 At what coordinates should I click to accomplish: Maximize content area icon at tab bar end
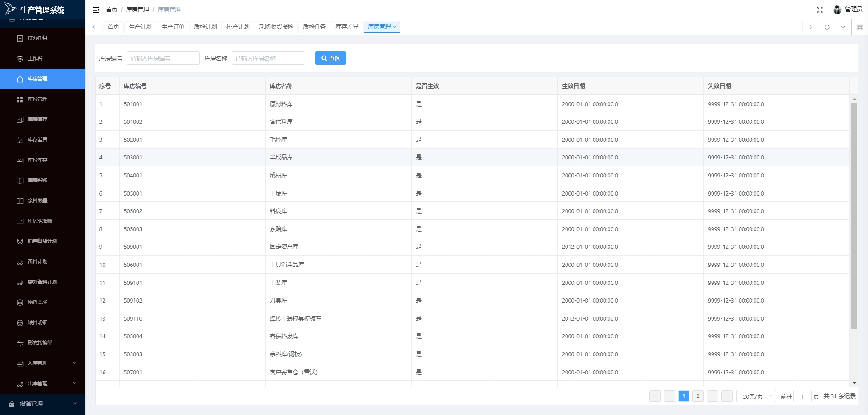click(x=859, y=27)
